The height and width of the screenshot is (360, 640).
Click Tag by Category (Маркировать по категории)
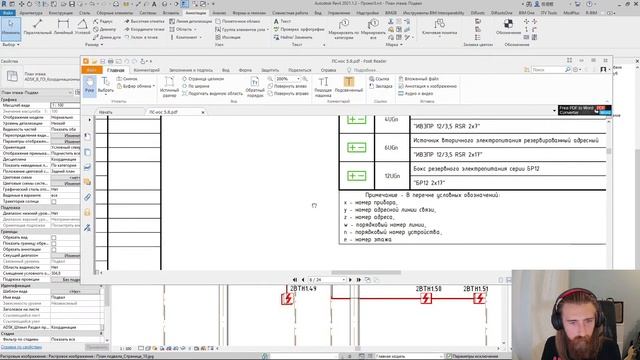click(344, 29)
